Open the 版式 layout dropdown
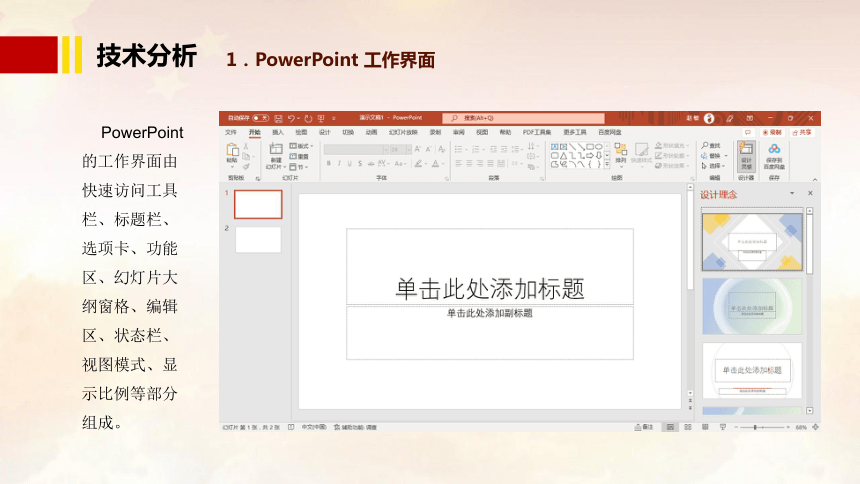This screenshot has width=860, height=484. click(301, 146)
